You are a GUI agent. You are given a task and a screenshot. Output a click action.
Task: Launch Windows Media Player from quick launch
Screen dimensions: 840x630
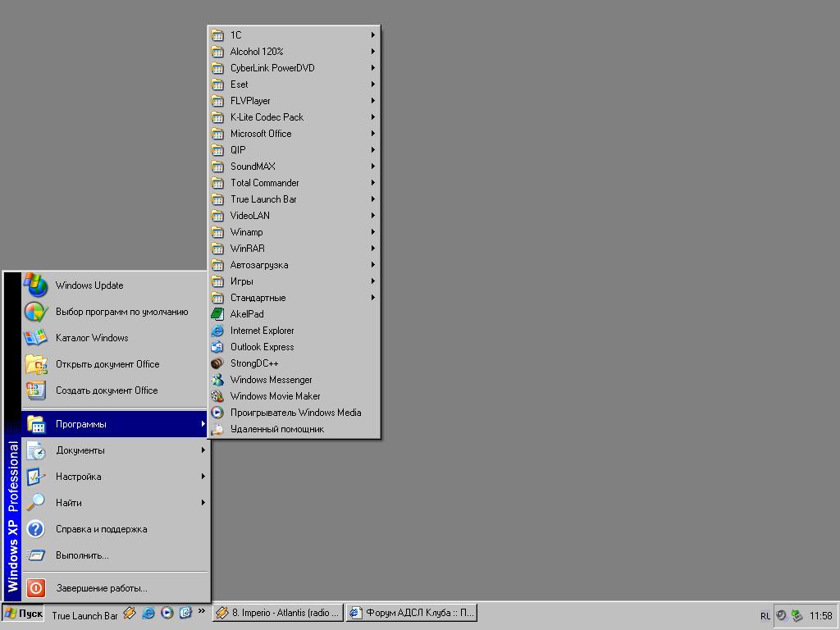point(167,613)
